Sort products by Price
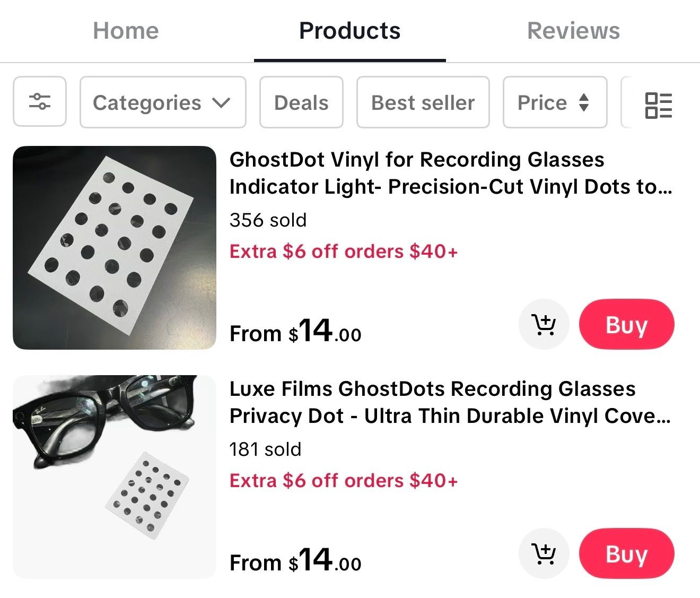 (x=543, y=102)
